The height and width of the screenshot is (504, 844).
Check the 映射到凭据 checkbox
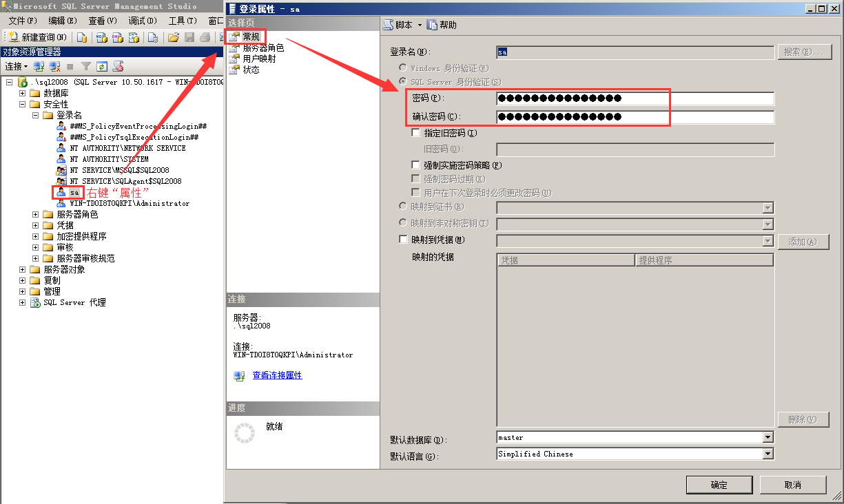(x=403, y=240)
